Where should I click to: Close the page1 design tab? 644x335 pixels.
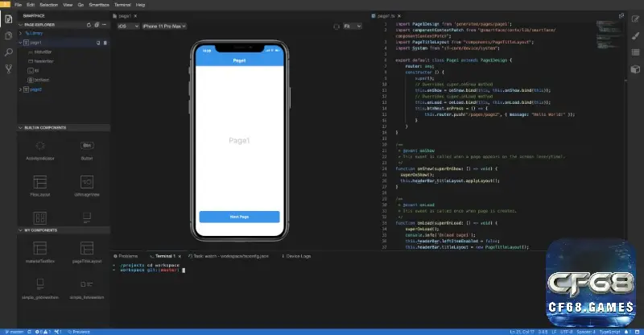(135, 16)
